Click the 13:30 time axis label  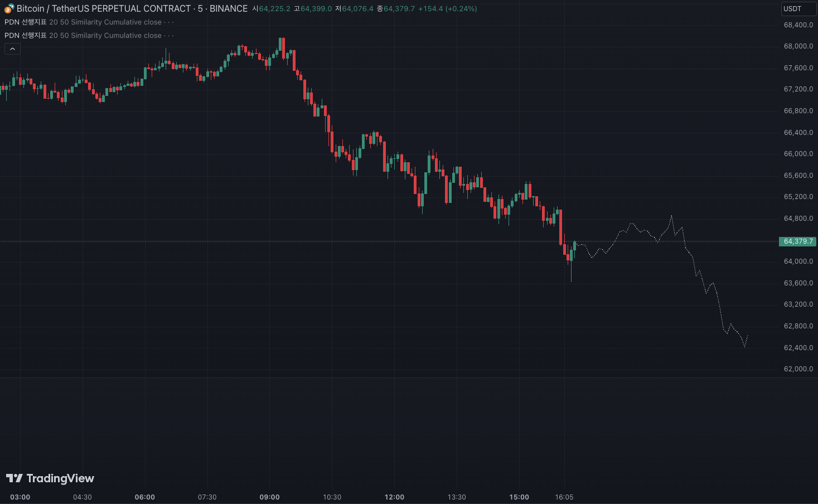pyautogui.click(x=457, y=497)
